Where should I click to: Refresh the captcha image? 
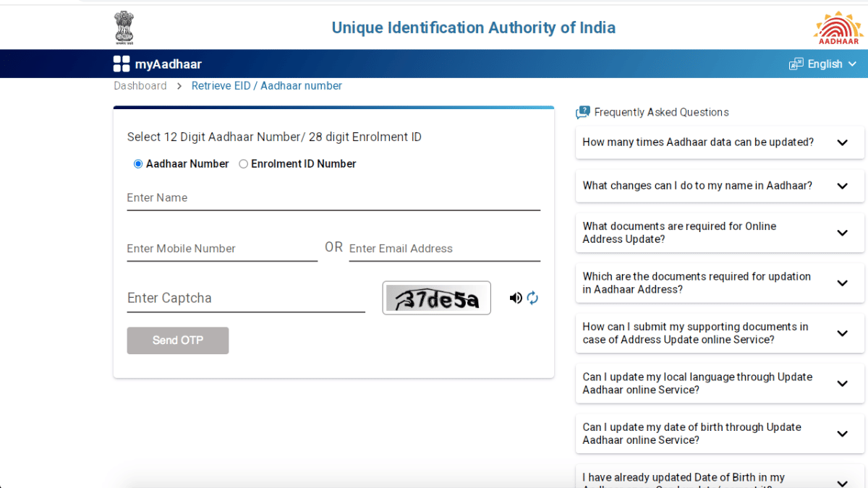pos(532,298)
